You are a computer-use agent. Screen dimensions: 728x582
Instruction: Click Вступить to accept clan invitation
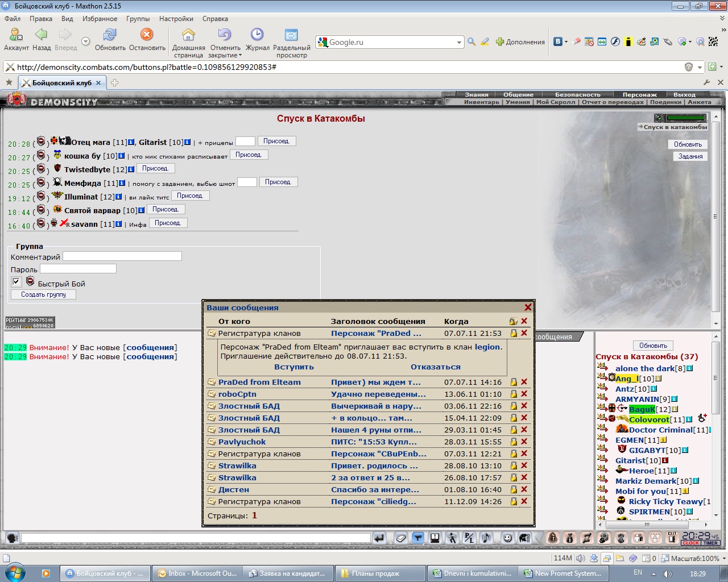[x=294, y=367]
